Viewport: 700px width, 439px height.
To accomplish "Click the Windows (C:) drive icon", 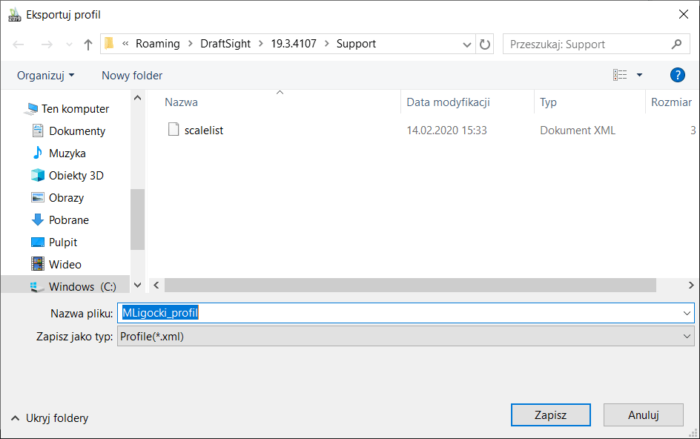I will pyautogui.click(x=37, y=287).
